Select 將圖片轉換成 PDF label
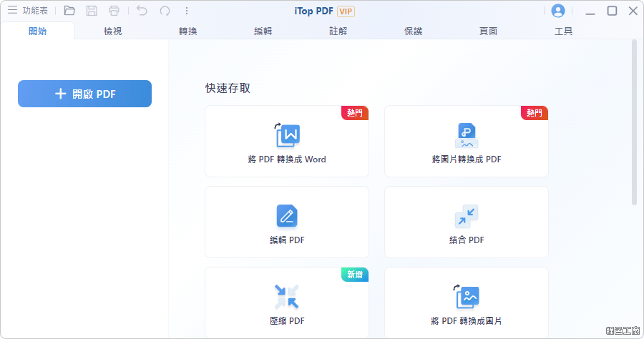Viewport: 644px width, 339px height. (x=467, y=159)
